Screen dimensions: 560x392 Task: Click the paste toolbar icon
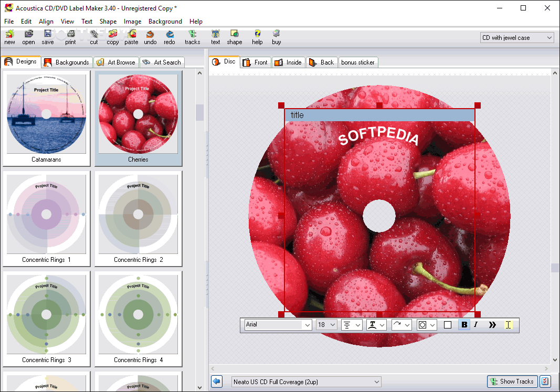tap(131, 37)
